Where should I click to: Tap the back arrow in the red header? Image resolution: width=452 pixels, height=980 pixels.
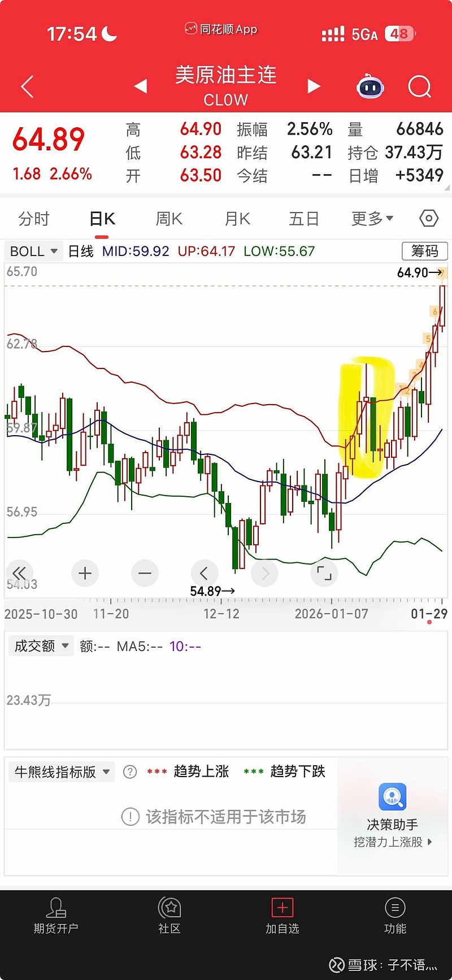[27, 86]
